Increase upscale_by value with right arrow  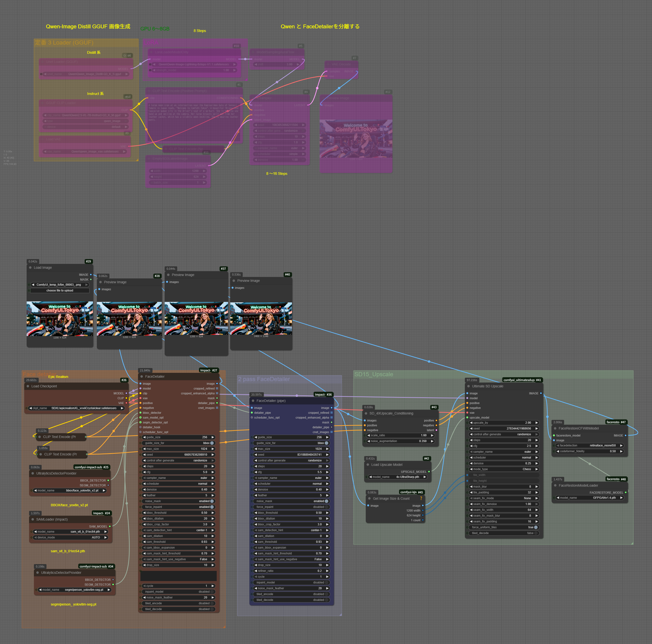click(537, 422)
